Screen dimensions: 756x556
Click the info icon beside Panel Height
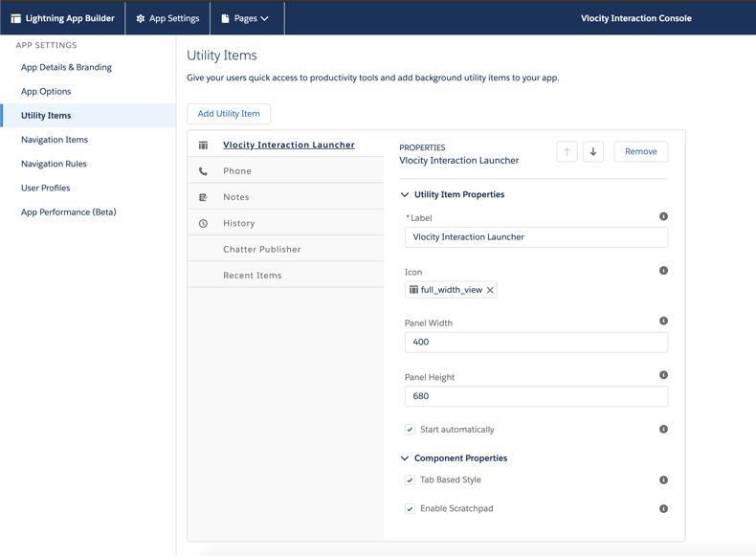[663, 376]
